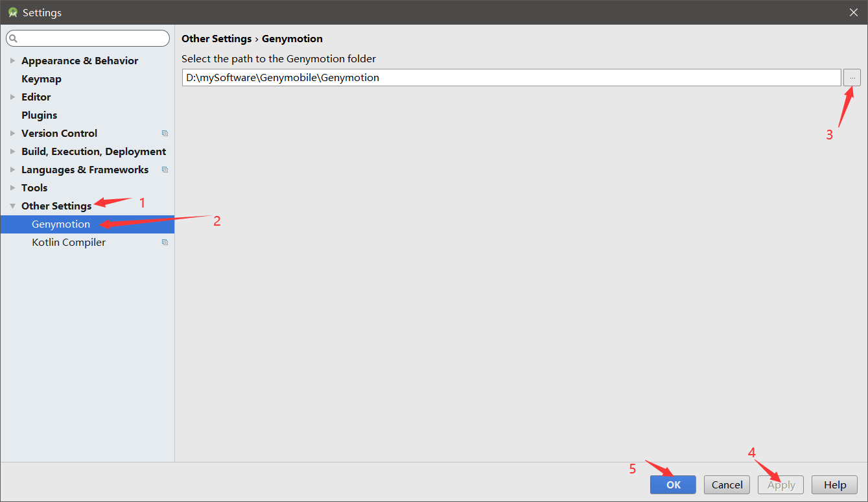This screenshot has height=502, width=868.
Task: Collapse the Other Settings section arrow
Action: pyautogui.click(x=12, y=206)
